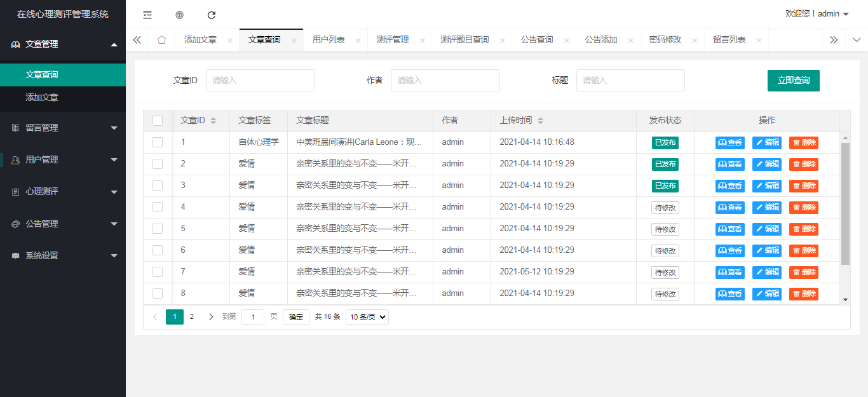This screenshot has width=868, height=397.
Task: Expand the 留言管理 sidebar menu
Action: 63,128
